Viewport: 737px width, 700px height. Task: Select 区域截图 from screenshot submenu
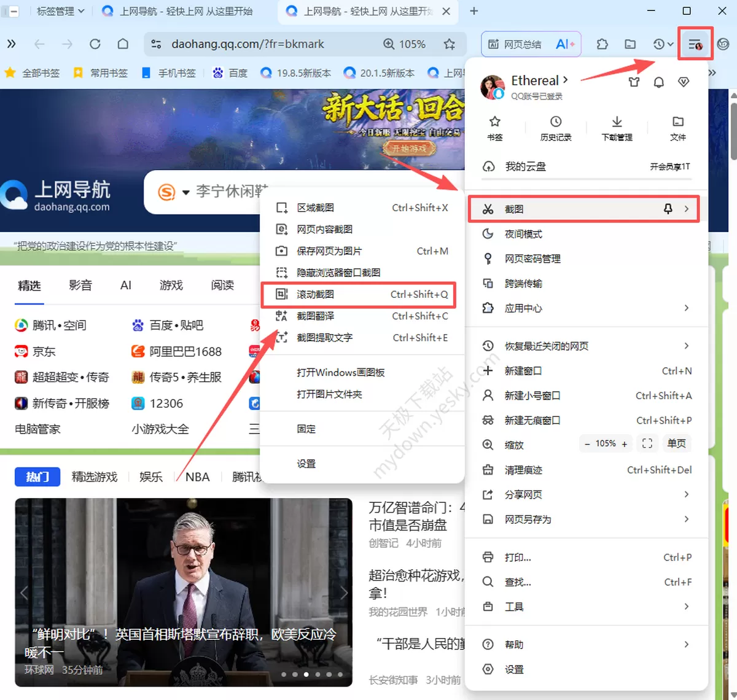[x=362, y=208]
